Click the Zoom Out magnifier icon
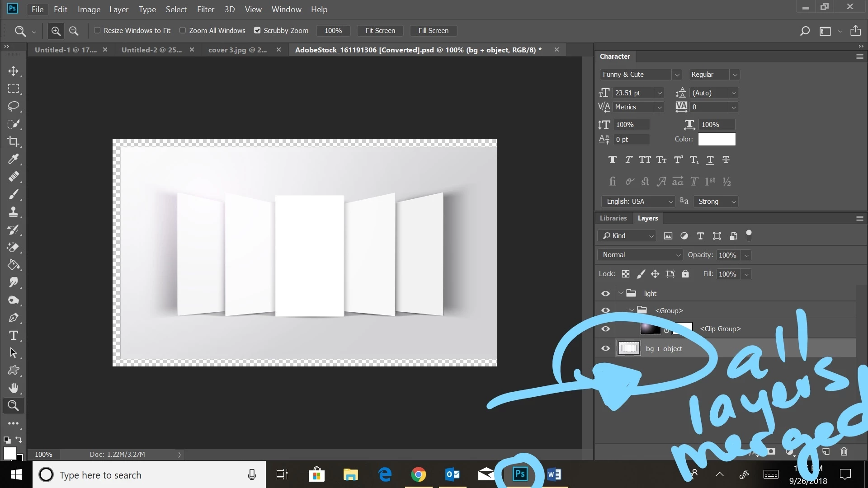 [74, 31]
